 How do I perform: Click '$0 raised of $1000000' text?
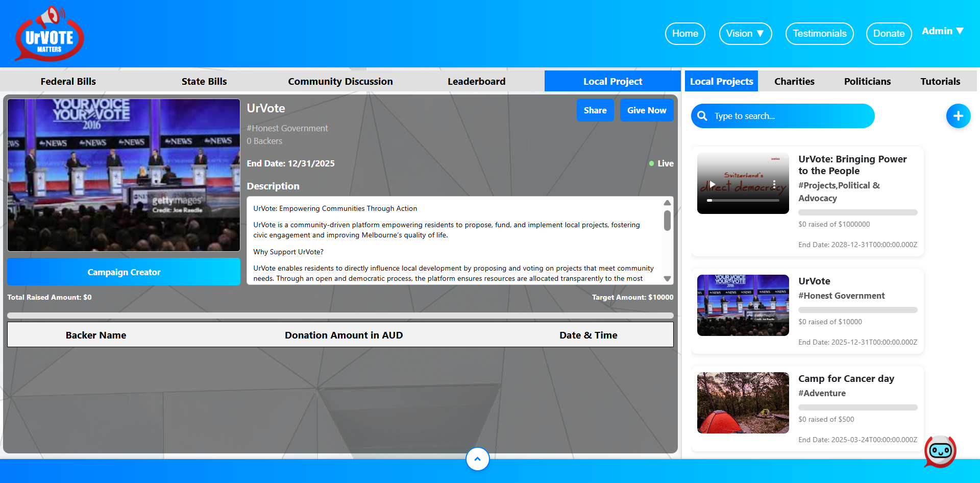click(x=834, y=224)
